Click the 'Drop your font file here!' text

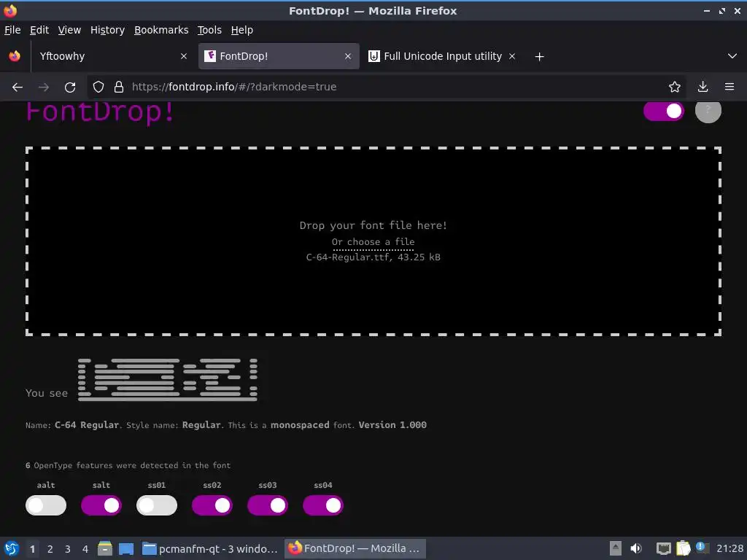[373, 225]
